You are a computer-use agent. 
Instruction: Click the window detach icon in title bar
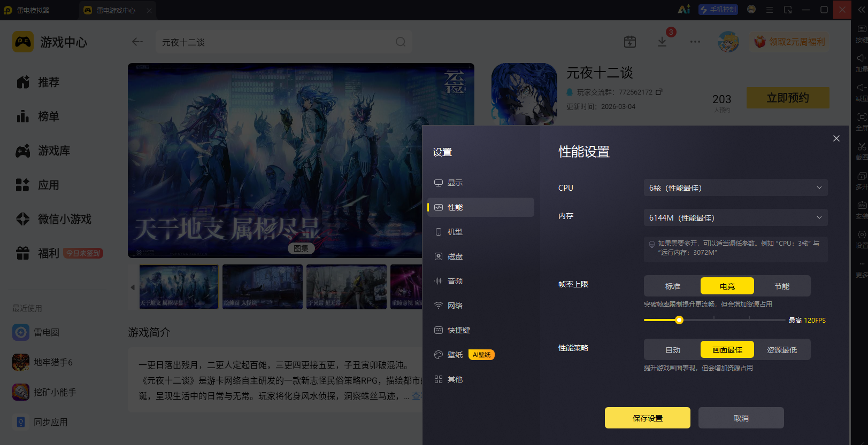point(788,10)
